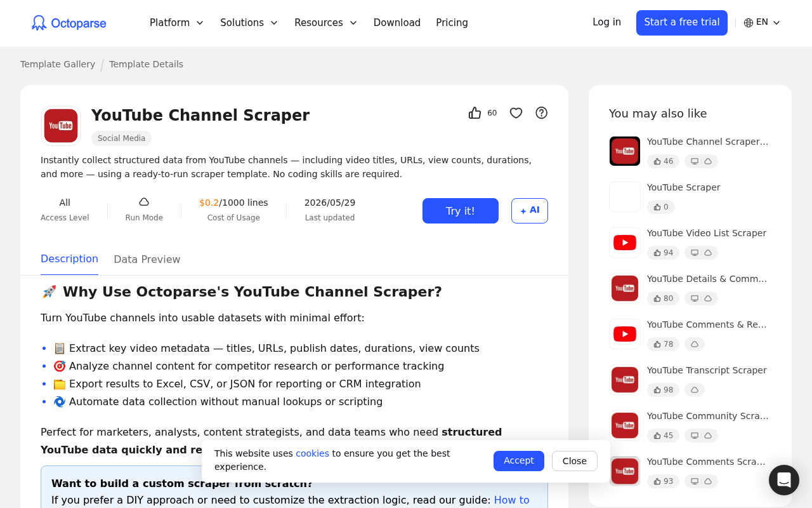The width and height of the screenshot is (812, 508).
Task: Click the You may also like heading
Action: coord(658,114)
